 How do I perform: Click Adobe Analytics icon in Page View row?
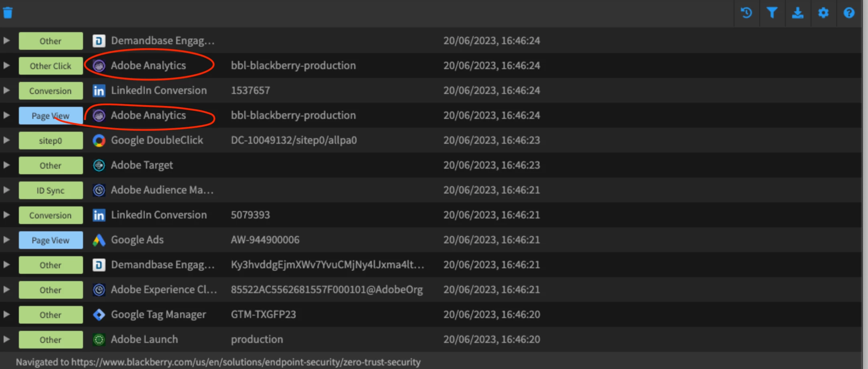[99, 115]
